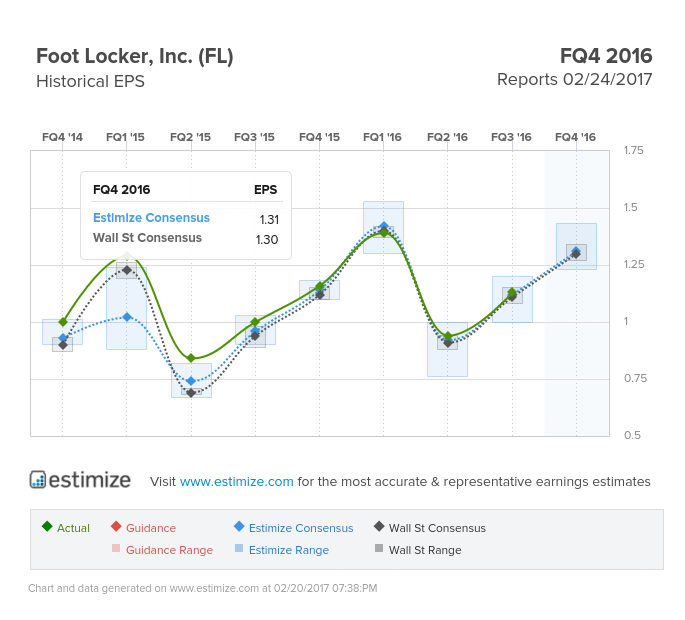
Task: Click the 1.75 y-axis value
Action: pos(633,150)
